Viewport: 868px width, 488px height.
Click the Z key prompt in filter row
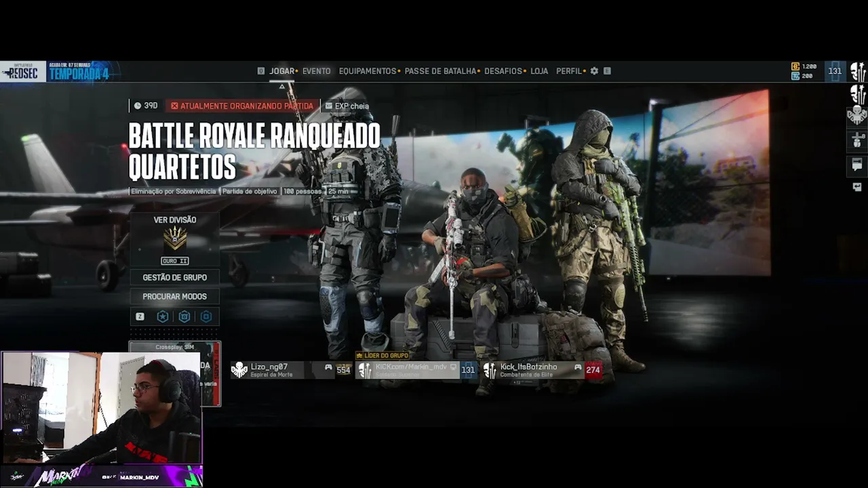click(x=140, y=317)
